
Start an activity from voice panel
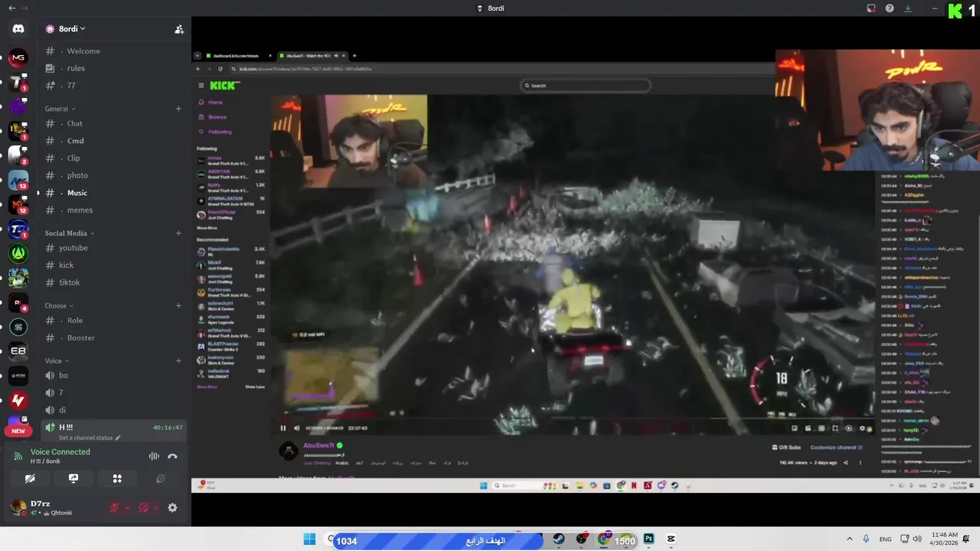click(117, 478)
